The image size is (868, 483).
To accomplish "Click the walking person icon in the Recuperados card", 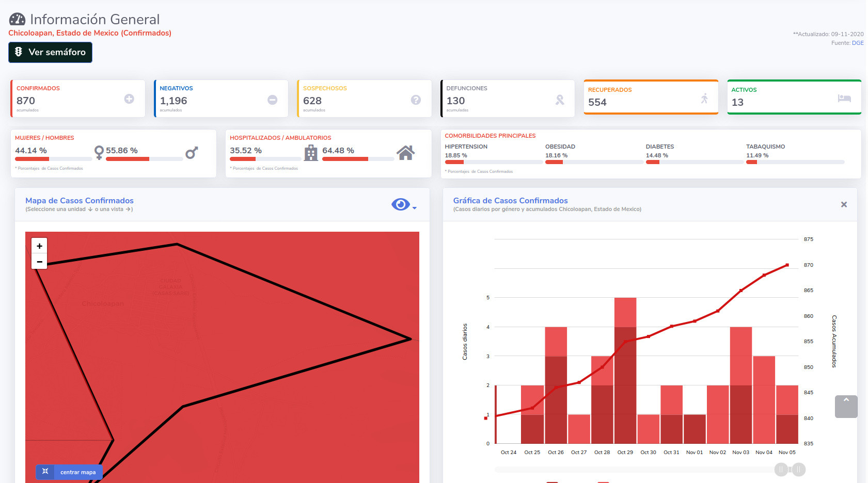I will tap(704, 98).
